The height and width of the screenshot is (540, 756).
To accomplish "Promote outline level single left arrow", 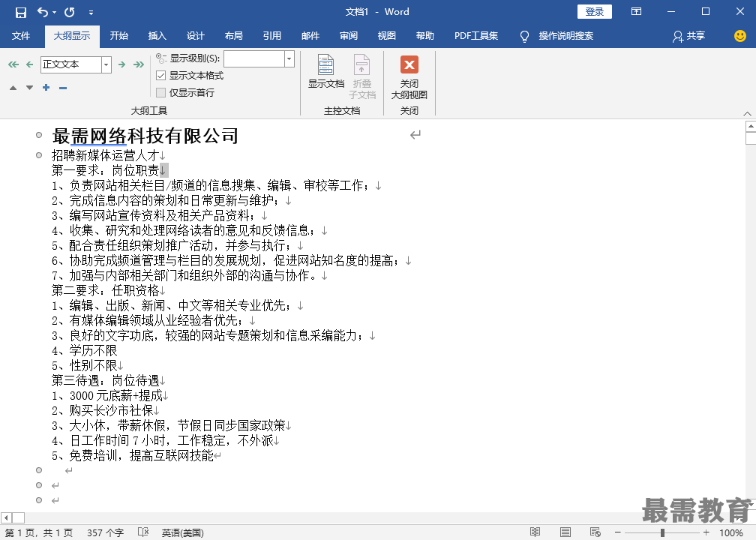I will pyautogui.click(x=30, y=64).
